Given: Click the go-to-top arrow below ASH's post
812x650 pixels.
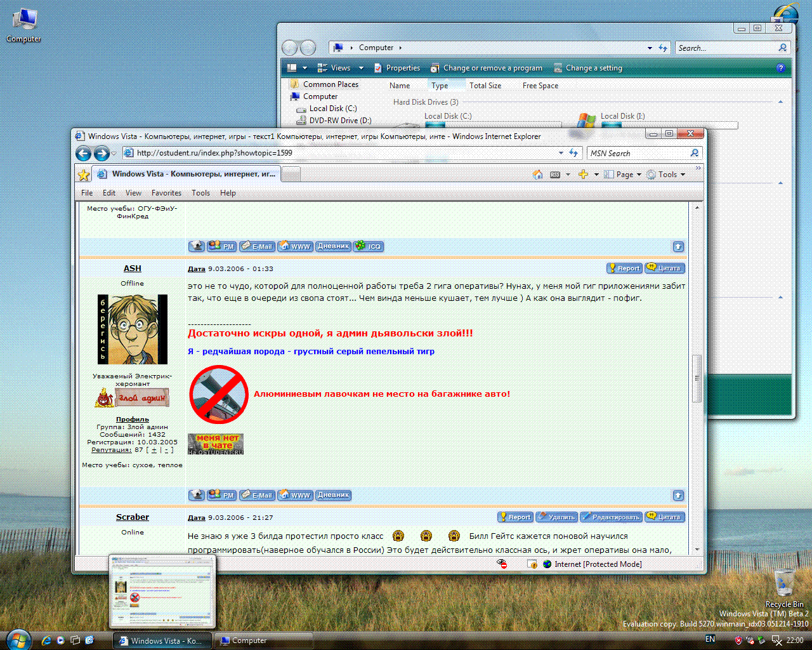Looking at the screenshot, I should point(678,495).
